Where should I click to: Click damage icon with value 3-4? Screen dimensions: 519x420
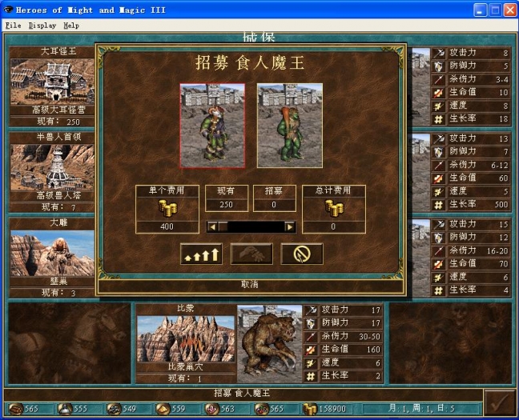pyautogui.click(x=439, y=79)
